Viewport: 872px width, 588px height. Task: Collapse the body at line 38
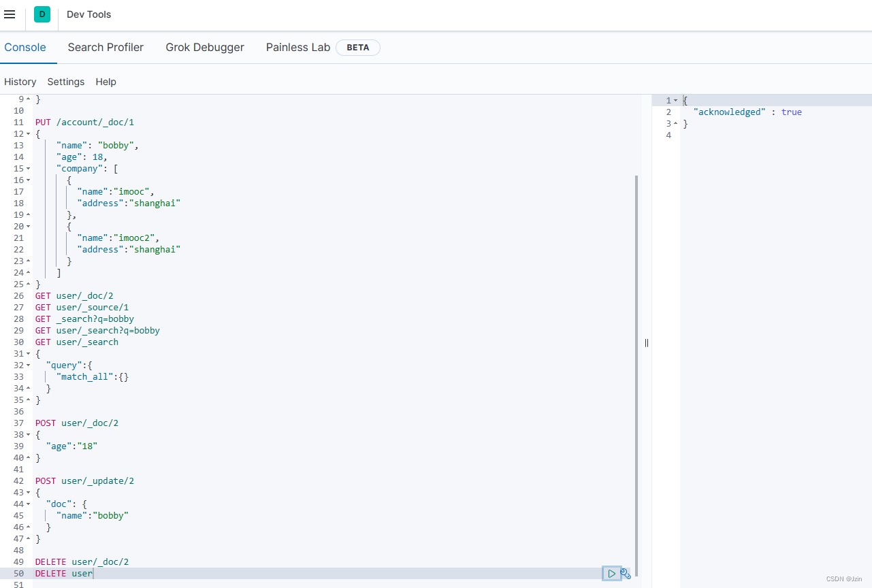click(x=28, y=435)
